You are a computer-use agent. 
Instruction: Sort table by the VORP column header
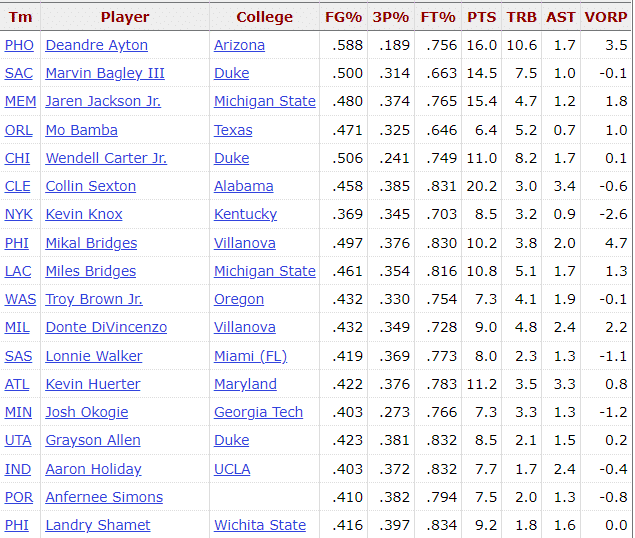tap(605, 17)
